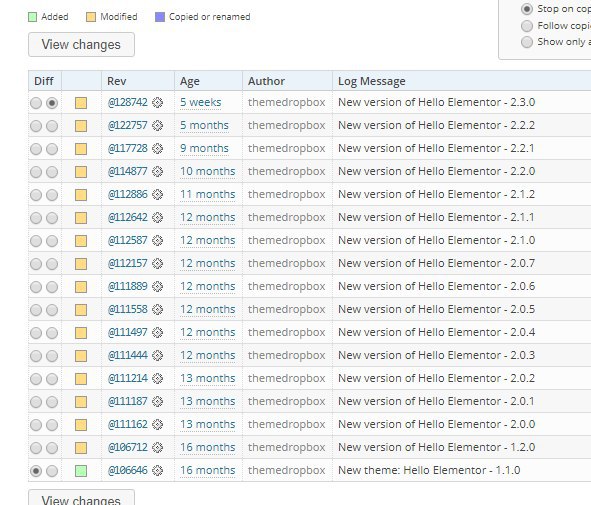
Task: Click the 'Copied or renamed' legend label
Action: point(210,17)
